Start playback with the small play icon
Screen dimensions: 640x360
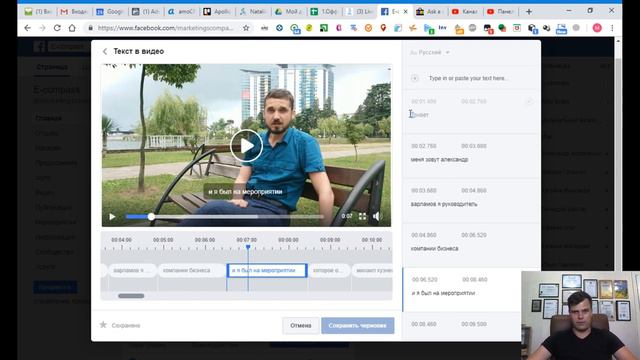pyautogui.click(x=112, y=217)
